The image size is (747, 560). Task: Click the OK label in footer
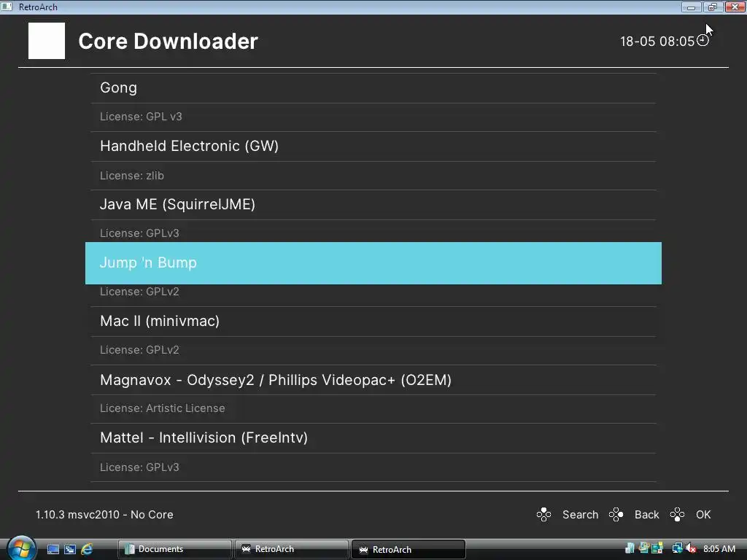click(703, 515)
